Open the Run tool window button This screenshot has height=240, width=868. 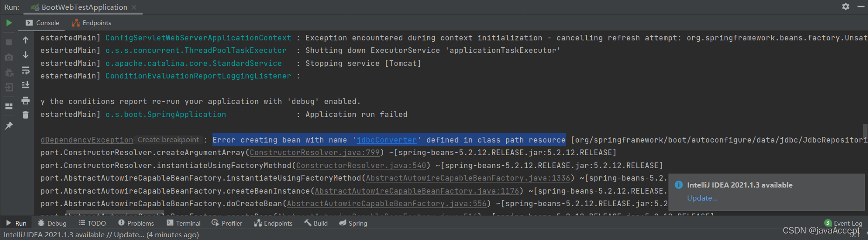pos(16,223)
